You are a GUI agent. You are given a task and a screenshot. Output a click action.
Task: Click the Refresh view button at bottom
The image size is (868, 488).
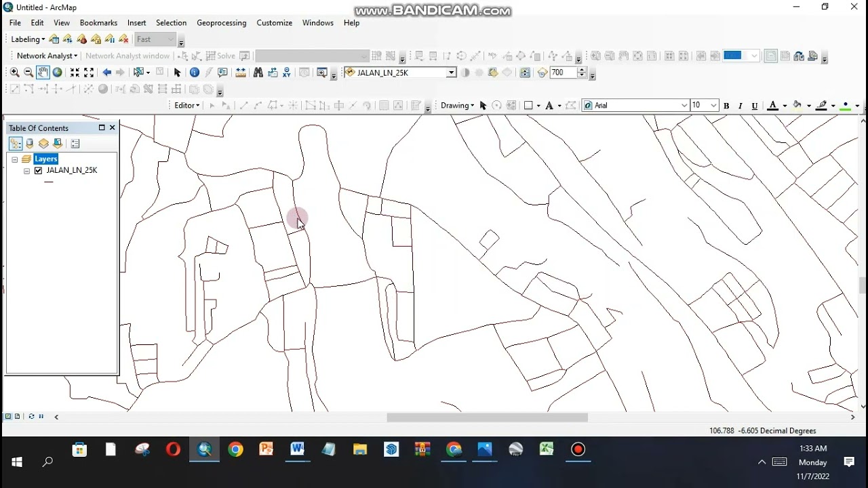tap(31, 416)
